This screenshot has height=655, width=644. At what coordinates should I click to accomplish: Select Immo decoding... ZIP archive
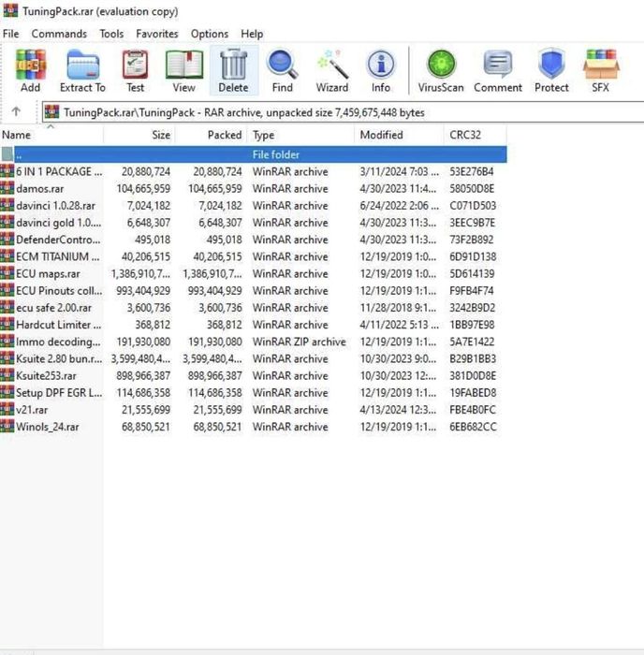(58, 342)
